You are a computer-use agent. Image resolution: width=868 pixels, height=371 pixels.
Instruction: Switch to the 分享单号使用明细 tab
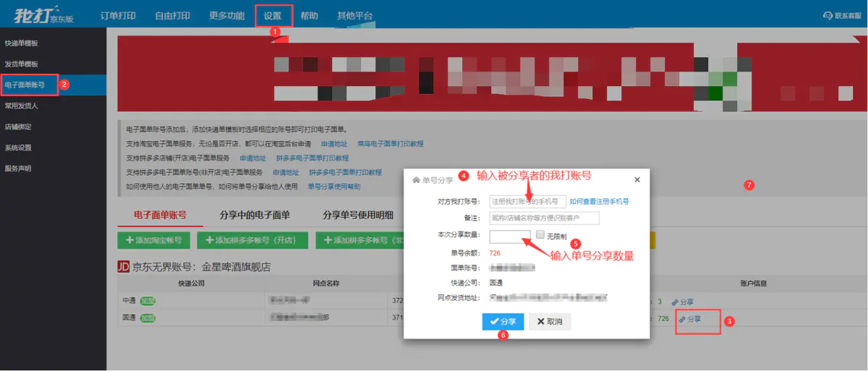(358, 215)
